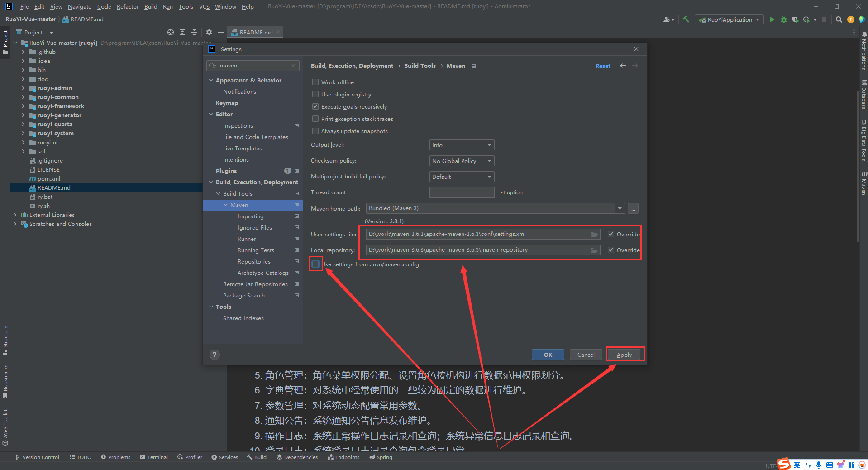The width and height of the screenshot is (868, 470).
Task: Open the AWS Toolkit tool window
Action: [x=5, y=427]
